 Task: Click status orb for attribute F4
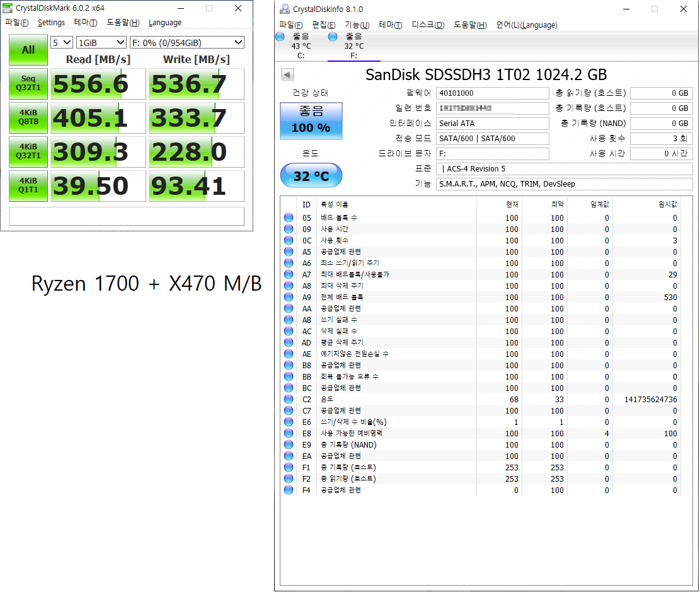pos(289,490)
